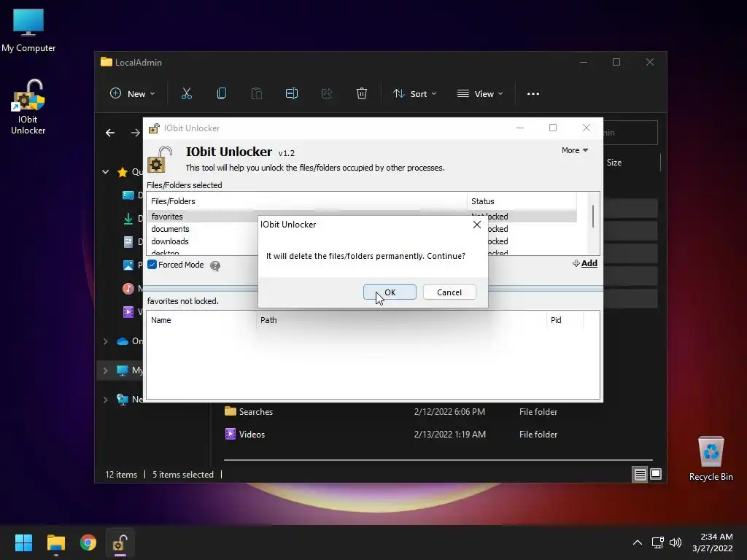Open My Computer desktop icon
The width and height of the screenshot is (747, 560).
pyautogui.click(x=28, y=31)
